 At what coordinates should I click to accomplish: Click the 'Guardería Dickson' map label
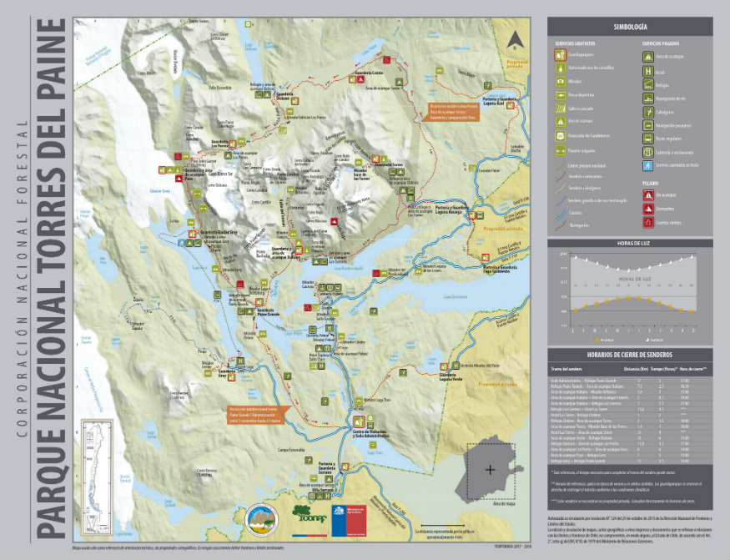click(x=286, y=95)
